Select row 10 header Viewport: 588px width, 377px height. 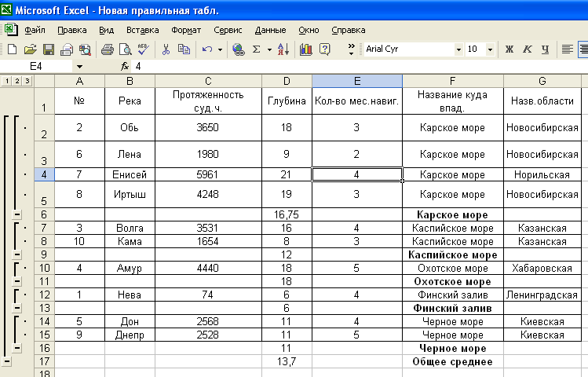click(x=44, y=268)
